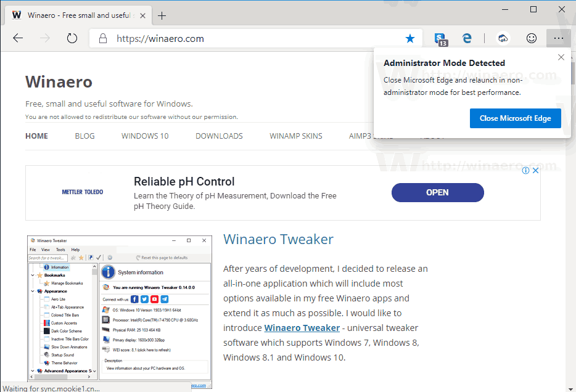Viewport: 576px width, 392px height.
Task: Click the OPEN button in the ad
Action: coord(437,192)
